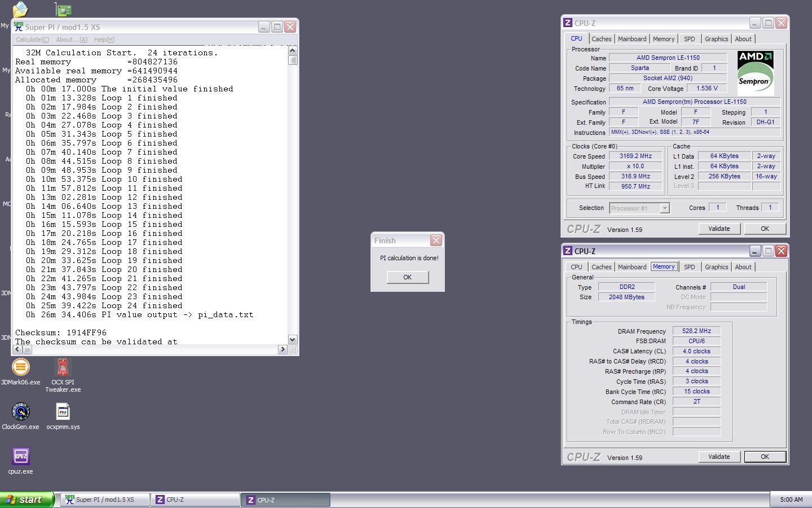Image resolution: width=812 pixels, height=508 pixels.
Task: Click the CAS# Latency value 4.0 clocks
Action: coord(696,351)
